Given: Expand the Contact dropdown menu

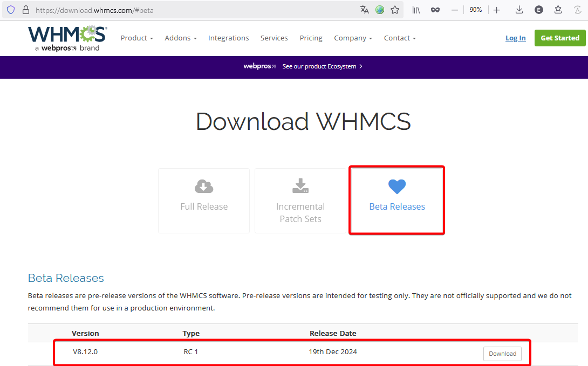Looking at the screenshot, I should coord(400,38).
